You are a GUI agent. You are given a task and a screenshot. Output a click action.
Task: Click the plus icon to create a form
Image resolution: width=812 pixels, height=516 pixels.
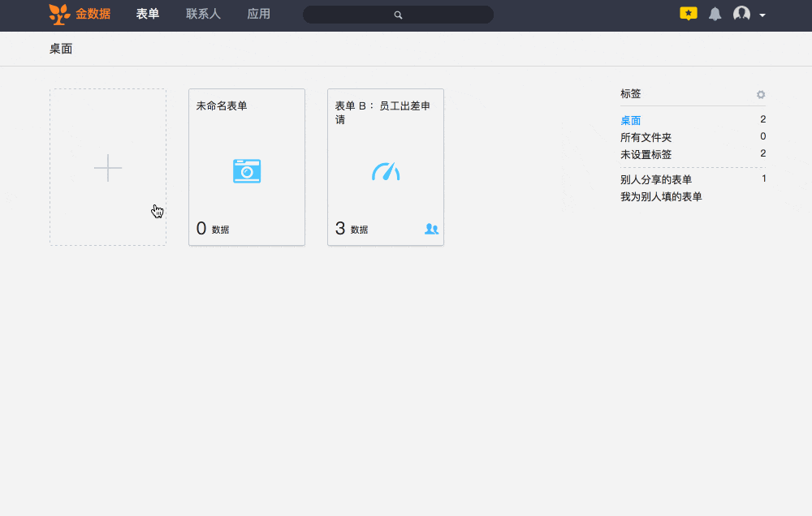pyautogui.click(x=108, y=168)
